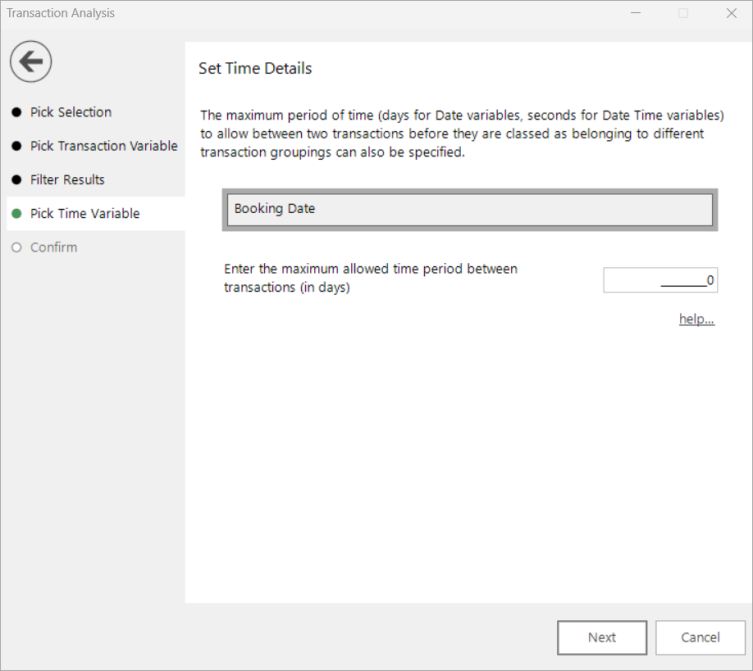Click the hollow circle beside Confirm
Image resolution: width=753 pixels, height=671 pixels.
[x=16, y=247]
